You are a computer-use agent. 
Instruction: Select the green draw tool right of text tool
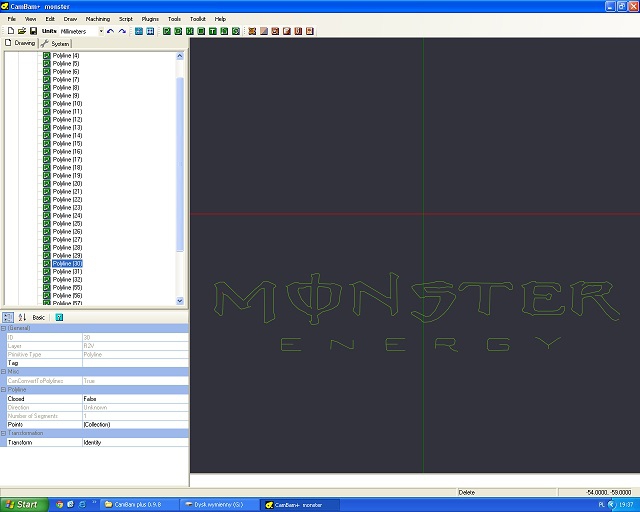point(224,31)
